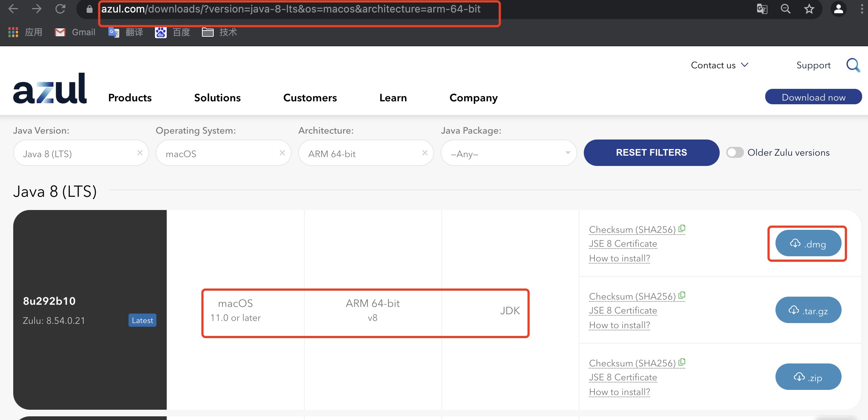Click the JDK package label
Image resolution: width=868 pixels, height=420 pixels.
click(x=510, y=311)
